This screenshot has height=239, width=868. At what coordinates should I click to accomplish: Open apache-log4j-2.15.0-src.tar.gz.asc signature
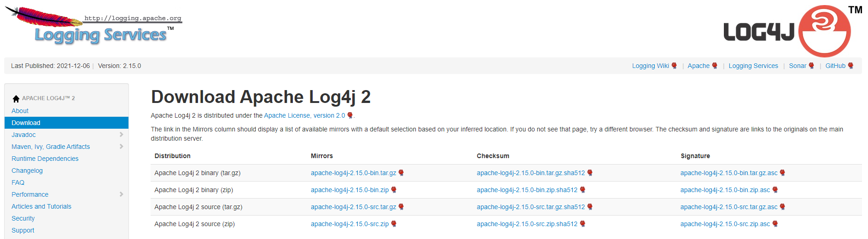[728, 207]
